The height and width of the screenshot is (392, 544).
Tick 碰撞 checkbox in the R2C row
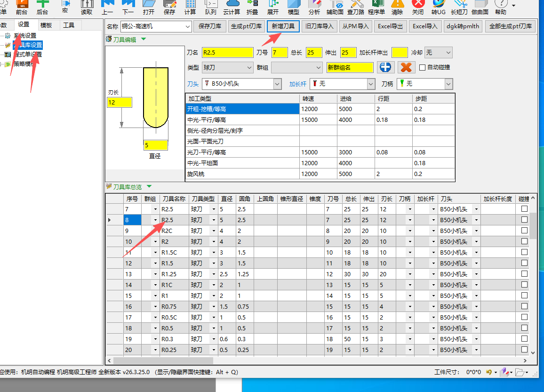coord(524,230)
